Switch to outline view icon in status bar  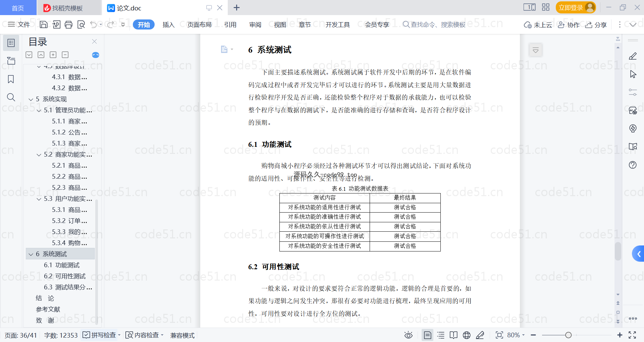[x=441, y=335]
